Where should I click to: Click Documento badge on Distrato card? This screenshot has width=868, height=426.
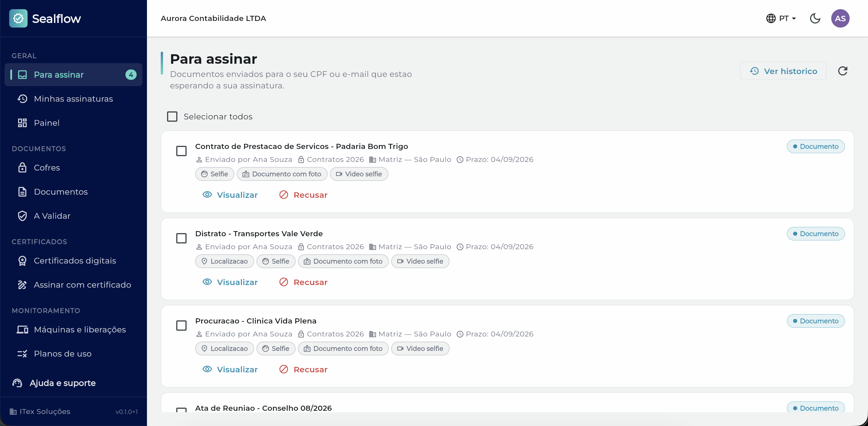815,234
